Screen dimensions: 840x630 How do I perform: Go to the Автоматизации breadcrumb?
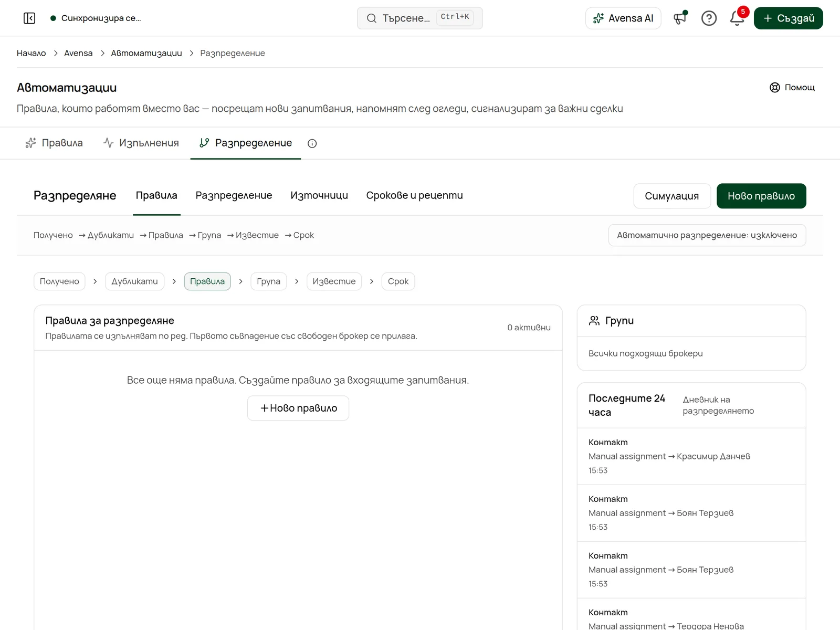(146, 53)
